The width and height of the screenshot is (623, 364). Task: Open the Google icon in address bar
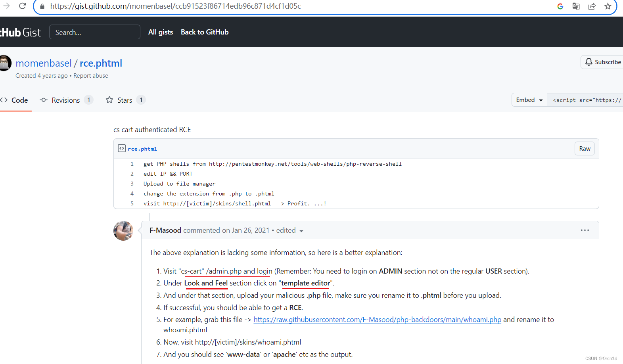point(560,6)
